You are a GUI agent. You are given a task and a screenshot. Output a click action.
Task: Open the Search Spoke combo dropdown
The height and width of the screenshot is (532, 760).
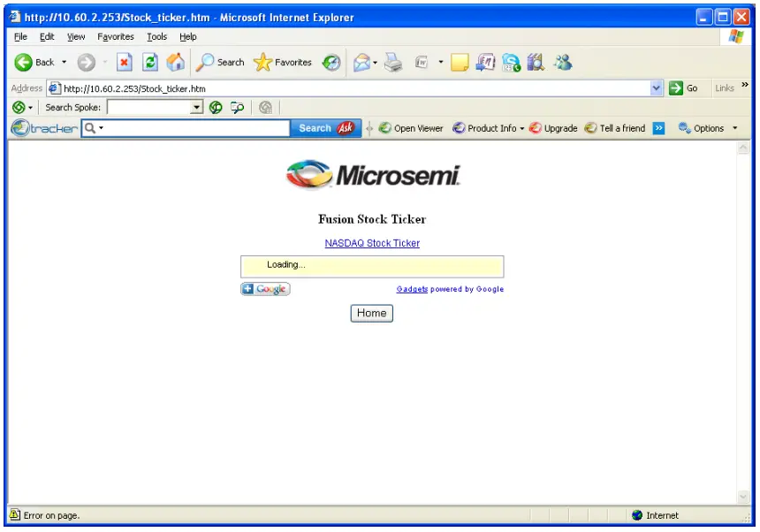[x=197, y=108]
